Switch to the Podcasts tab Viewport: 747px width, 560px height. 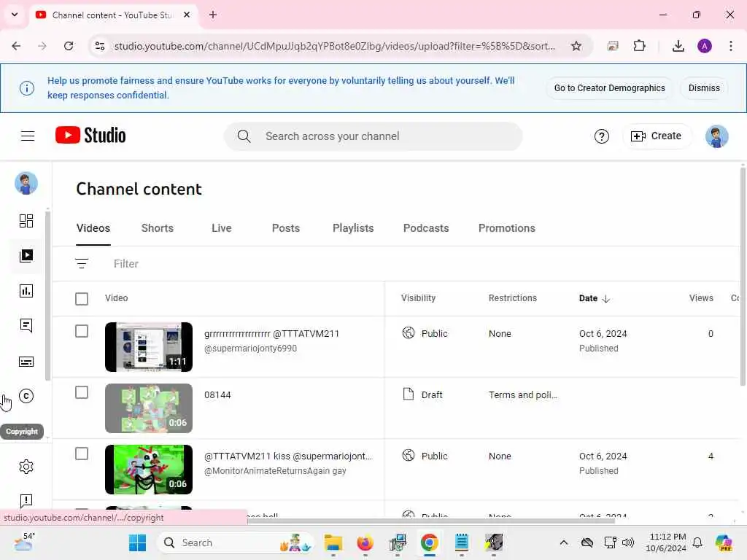(426, 228)
